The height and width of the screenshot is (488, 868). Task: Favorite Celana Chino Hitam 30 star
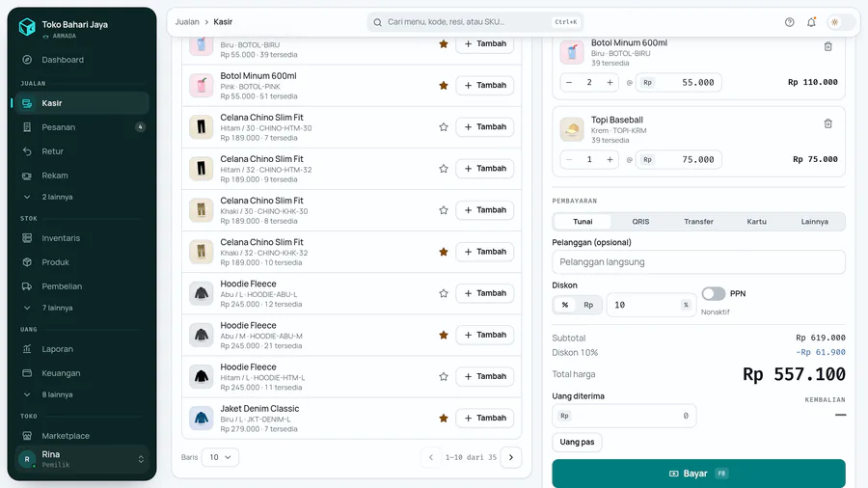(444, 126)
